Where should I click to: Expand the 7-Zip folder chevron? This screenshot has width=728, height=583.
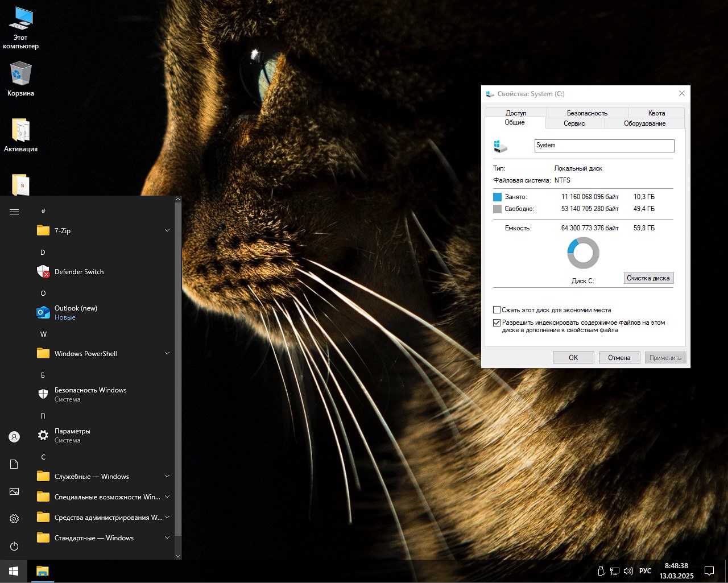point(167,230)
